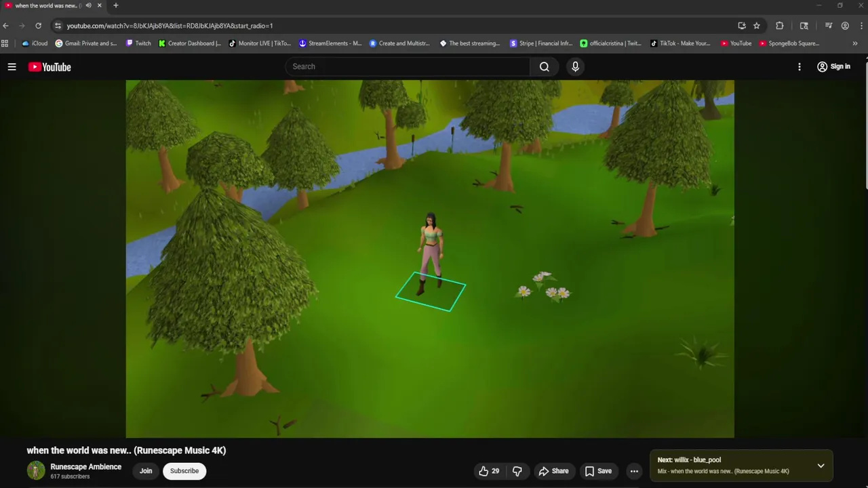Reload the current page
The height and width of the screenshot is (488, 868).
click(38, 26)
